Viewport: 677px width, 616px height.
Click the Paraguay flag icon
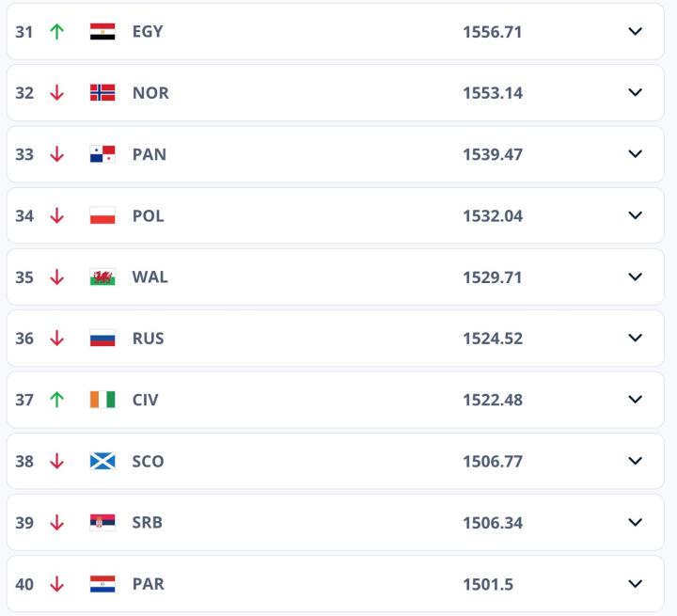pos(102,584)
